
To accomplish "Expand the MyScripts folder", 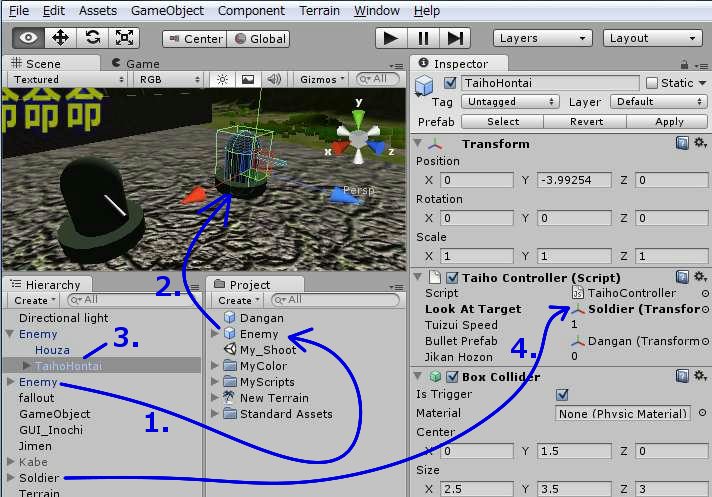I will coord(215,382).
